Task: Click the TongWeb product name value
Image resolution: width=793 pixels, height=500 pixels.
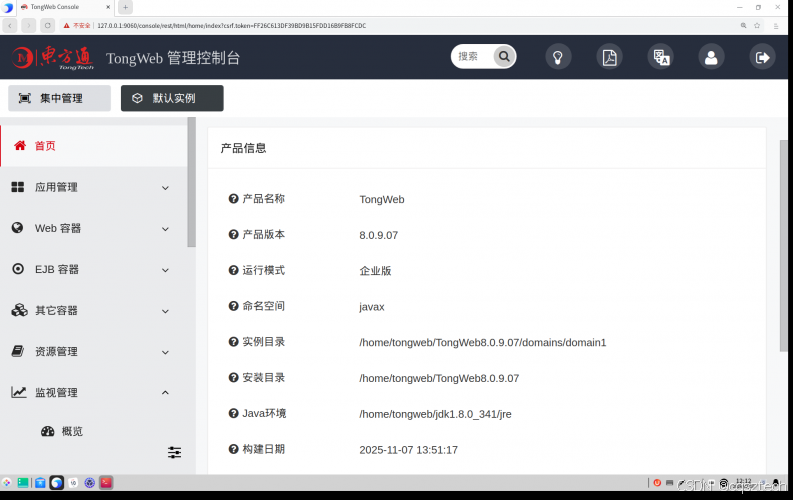Action: (x=382, y=200)
